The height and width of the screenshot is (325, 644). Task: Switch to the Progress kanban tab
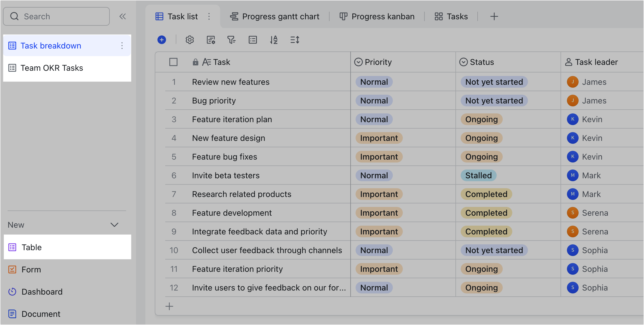point(377,16)
